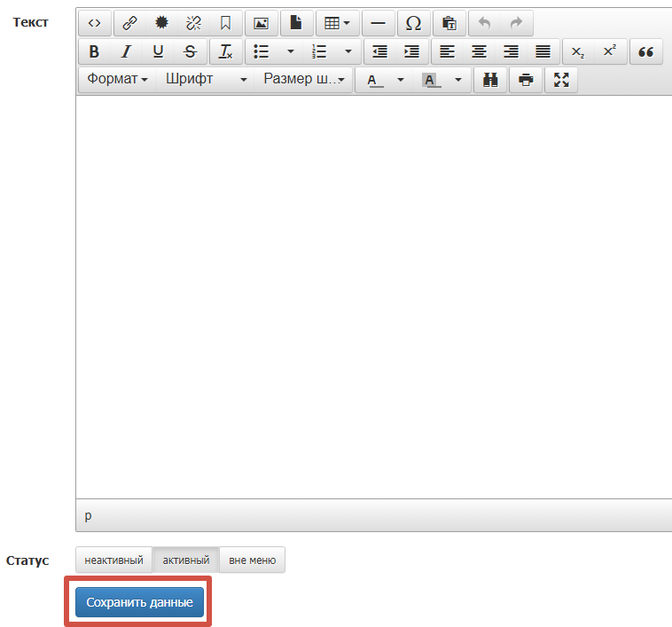
Task: Toggle bold formatting
Action: tap(95, 51)
